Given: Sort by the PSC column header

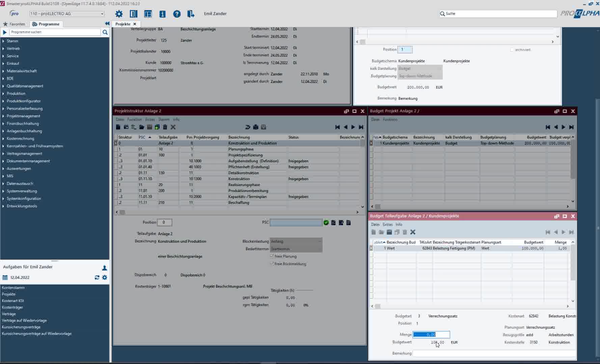Looking at the screenshot, I should click(145, 137).
